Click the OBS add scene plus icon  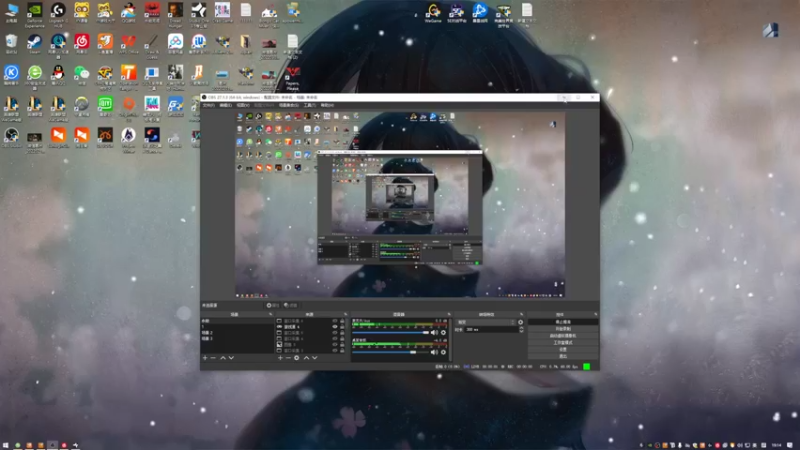click(205, 358)
